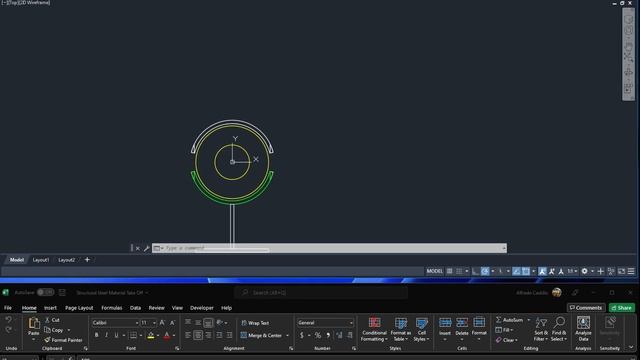Viewport: 640px width, 360px height.
Task: Expand the Merge & Center dropdown arrow
Action: click(287, 336)
